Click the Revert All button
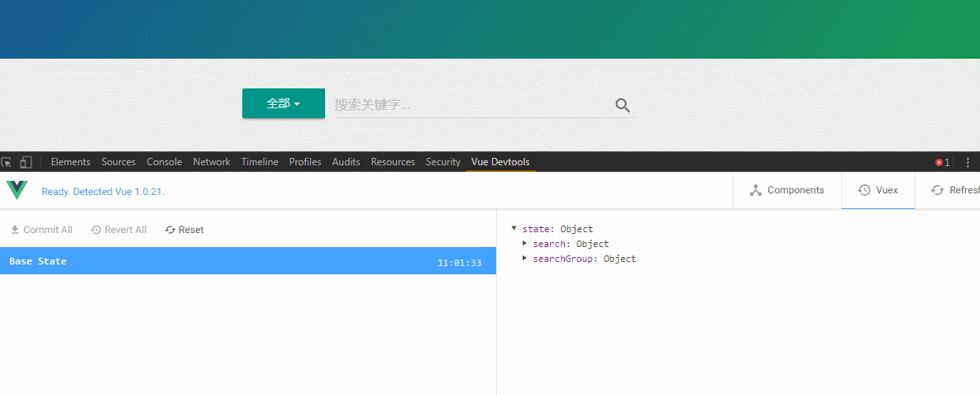980x395 pixels. (x=118, y=230)
